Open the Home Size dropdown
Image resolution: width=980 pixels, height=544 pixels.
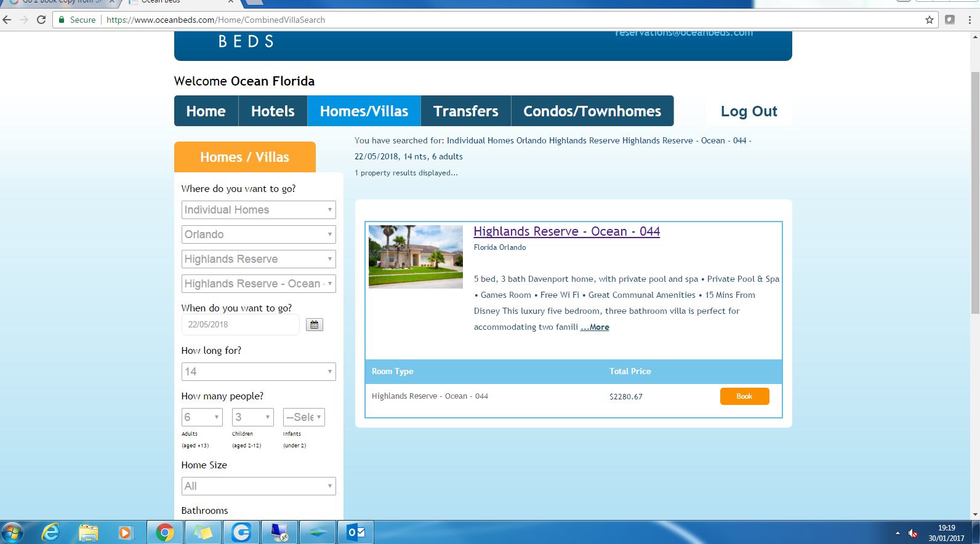coord(259,486)
